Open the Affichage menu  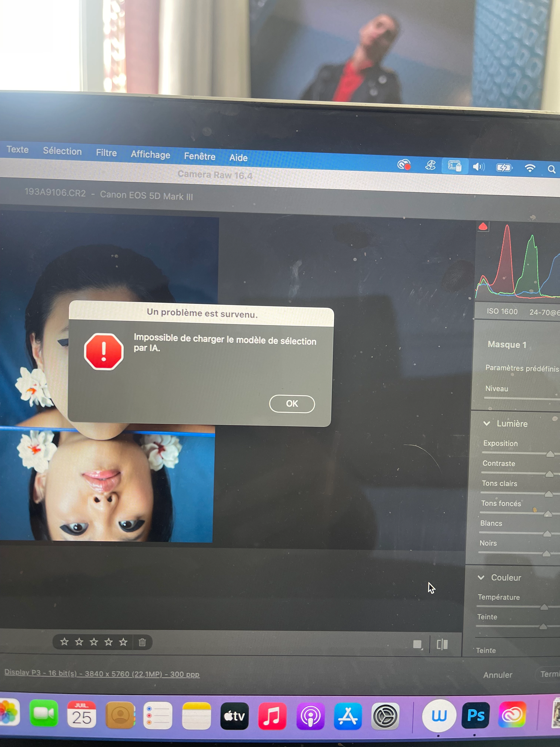coord(151,154)
